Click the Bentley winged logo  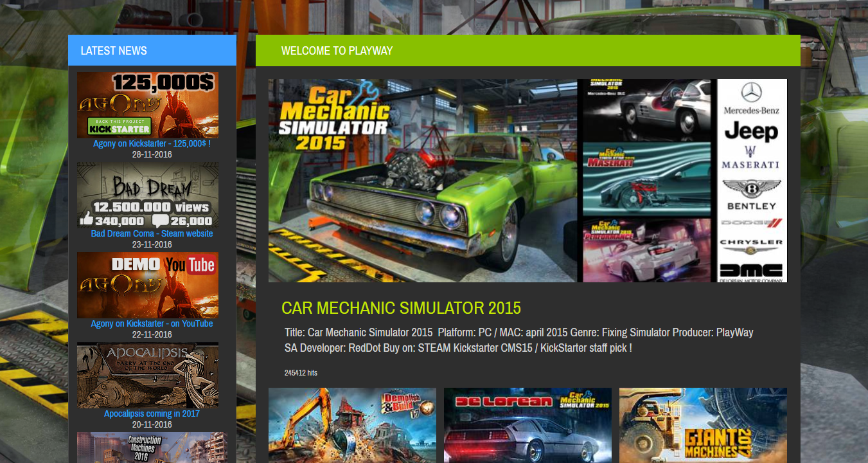(x=751, y=194)
